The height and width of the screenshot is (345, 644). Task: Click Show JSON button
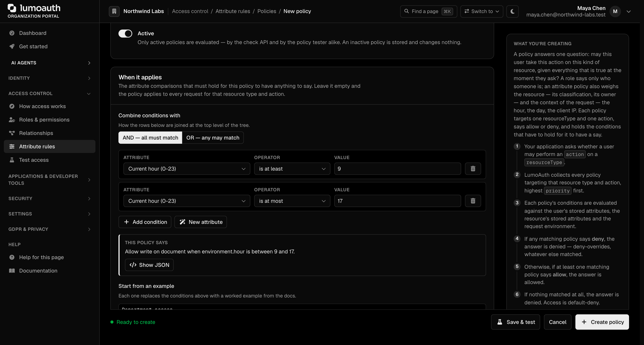(149, 265)
